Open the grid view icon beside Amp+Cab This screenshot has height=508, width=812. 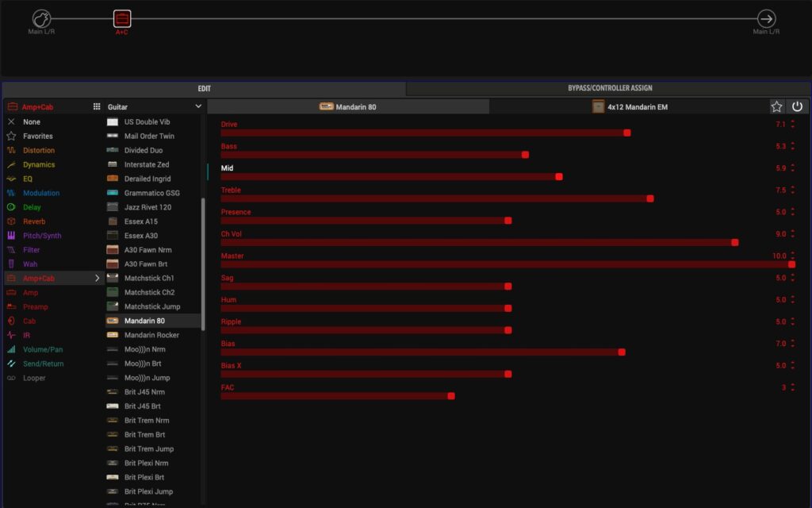97,106
